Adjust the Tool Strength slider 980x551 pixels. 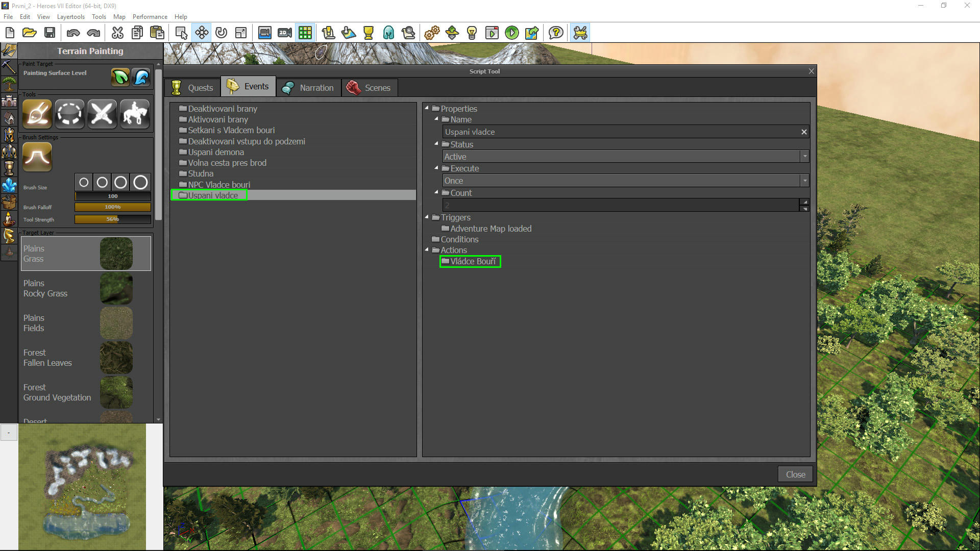[113, 219]
